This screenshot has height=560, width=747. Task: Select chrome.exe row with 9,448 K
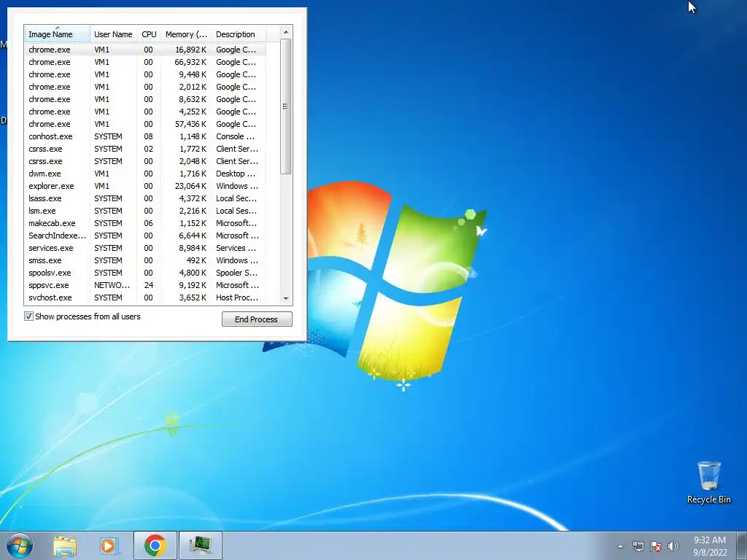click(145, 74)
